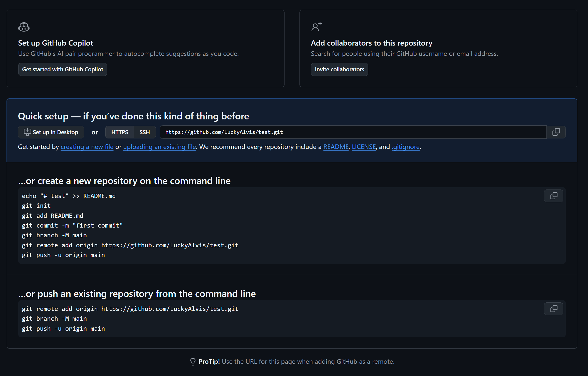Viewport: 588px width, 376px height.
Task: Click the ProTip lightbulb icon
Action: pyautogui.click(x=193, y=361)
